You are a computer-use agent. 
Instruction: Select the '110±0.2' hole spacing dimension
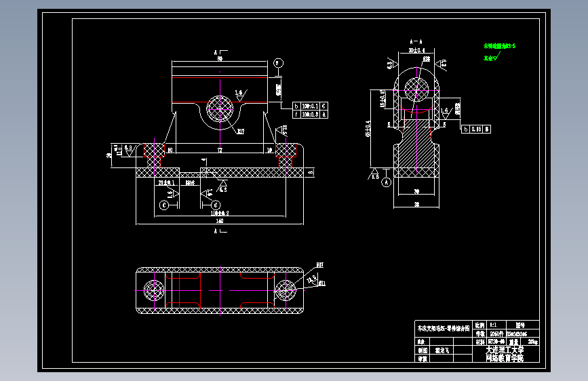(x=220, y=213)
